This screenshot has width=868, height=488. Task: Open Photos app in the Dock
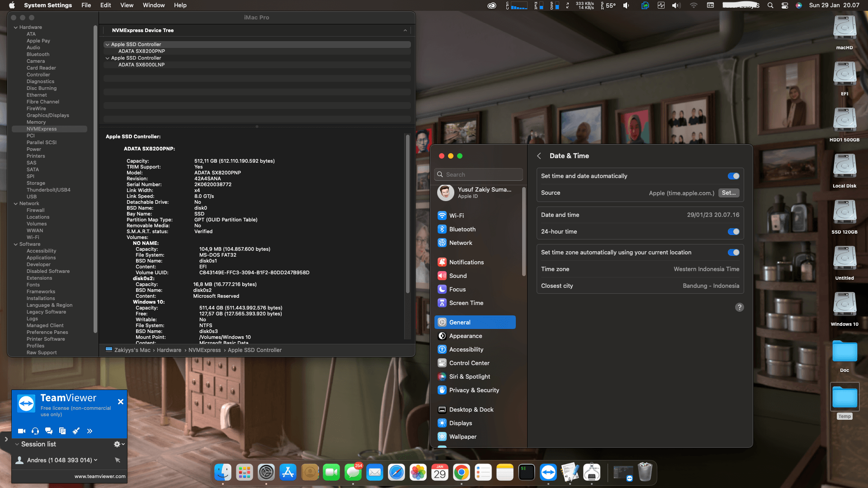418,473
